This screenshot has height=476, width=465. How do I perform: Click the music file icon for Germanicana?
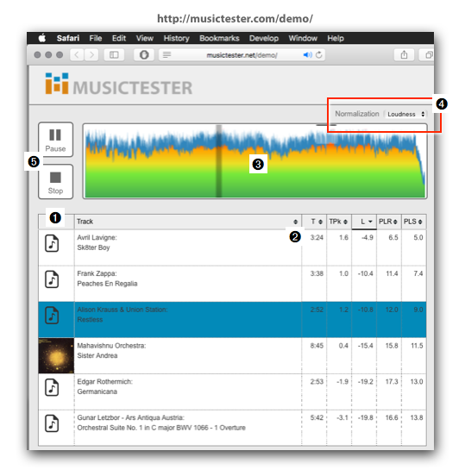click(52, 387)
